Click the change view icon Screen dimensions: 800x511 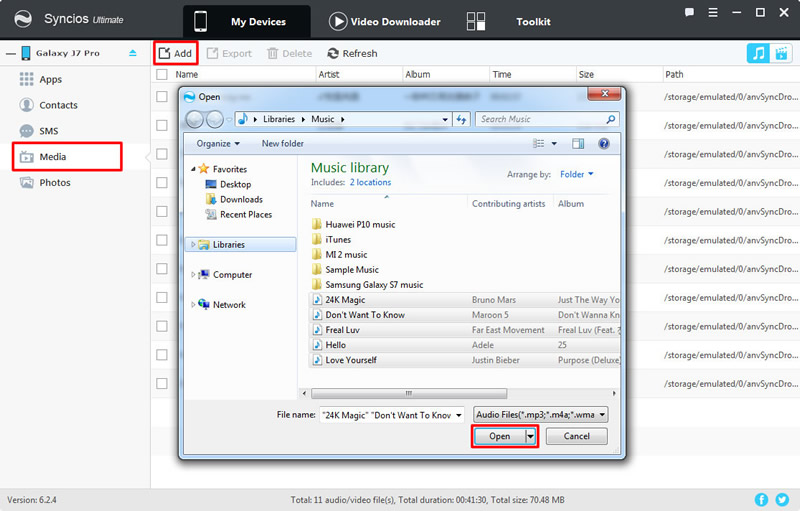pos(538,144)
